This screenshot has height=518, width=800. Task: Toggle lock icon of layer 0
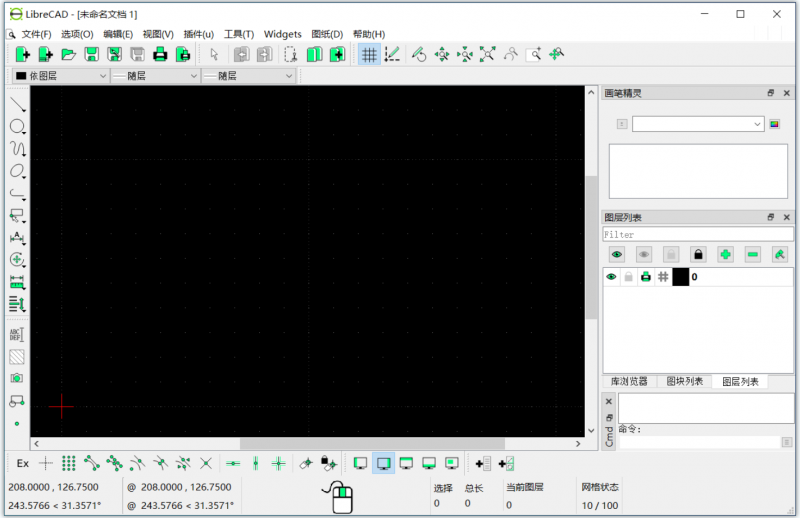pos(629,277)
